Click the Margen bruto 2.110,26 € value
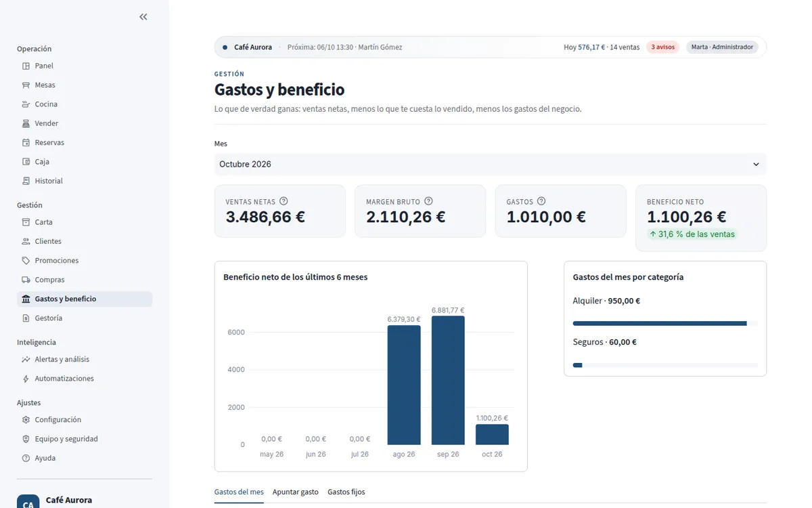 [406, 217]
